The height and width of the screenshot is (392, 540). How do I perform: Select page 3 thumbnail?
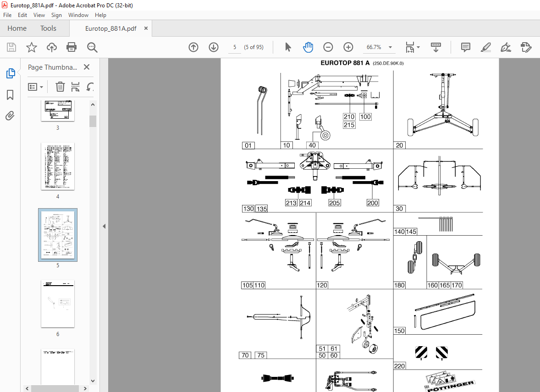[57, 111]
